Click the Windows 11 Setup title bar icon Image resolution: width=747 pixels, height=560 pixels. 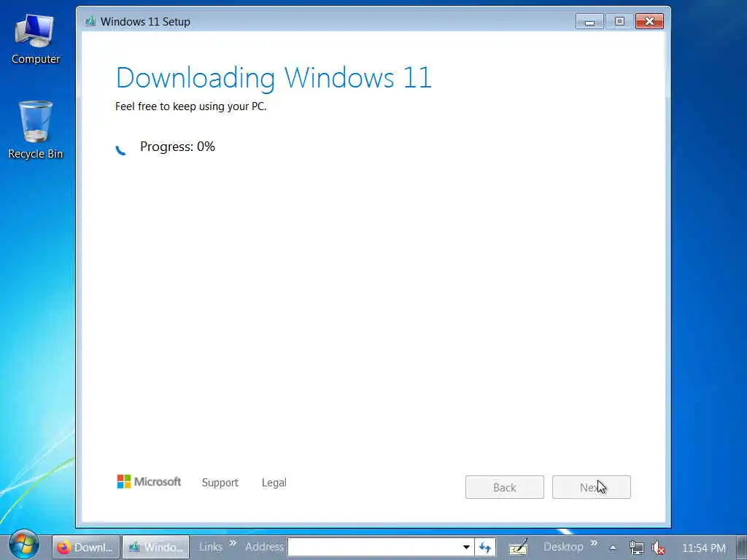click(x=90, y=21)
